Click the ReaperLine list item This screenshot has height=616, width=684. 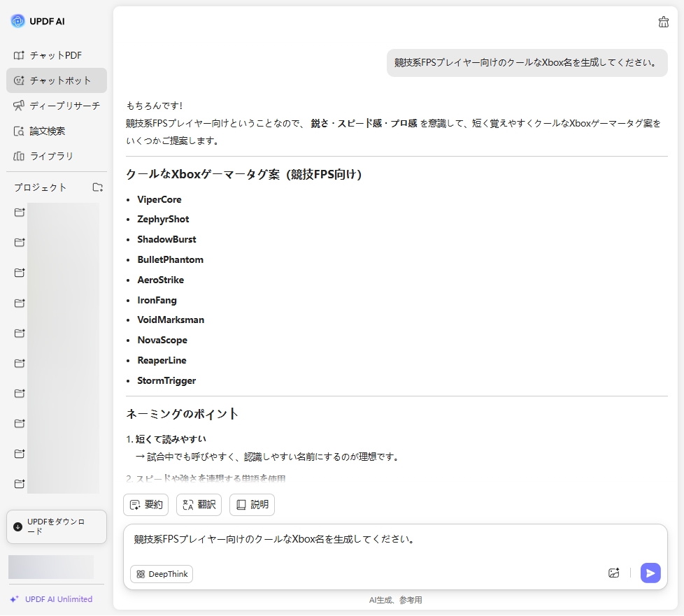[x=162, y=361]
